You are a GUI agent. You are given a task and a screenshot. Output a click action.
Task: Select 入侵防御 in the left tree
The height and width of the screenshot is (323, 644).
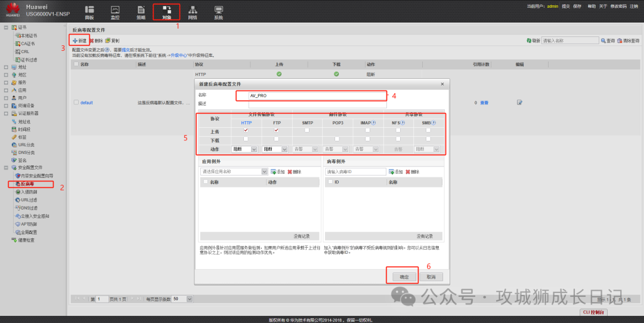29,192
